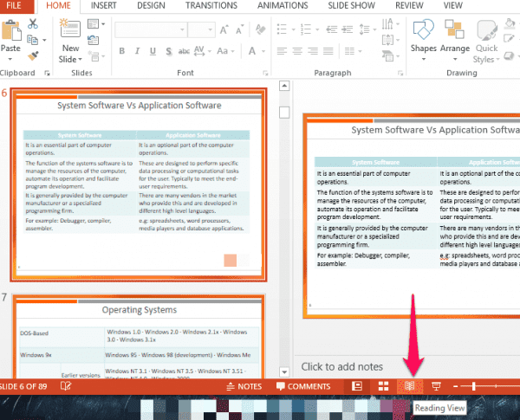The height and width of the screenshot is (420, 520).
Task: Select slide 6 thumbnail
Action: click(139, 184)
